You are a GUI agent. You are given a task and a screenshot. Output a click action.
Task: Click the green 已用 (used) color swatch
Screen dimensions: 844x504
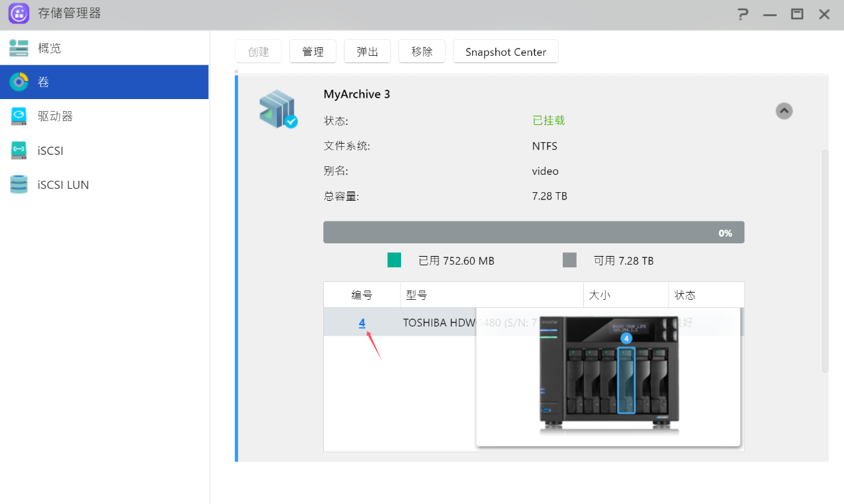click(x=394, y=260)
